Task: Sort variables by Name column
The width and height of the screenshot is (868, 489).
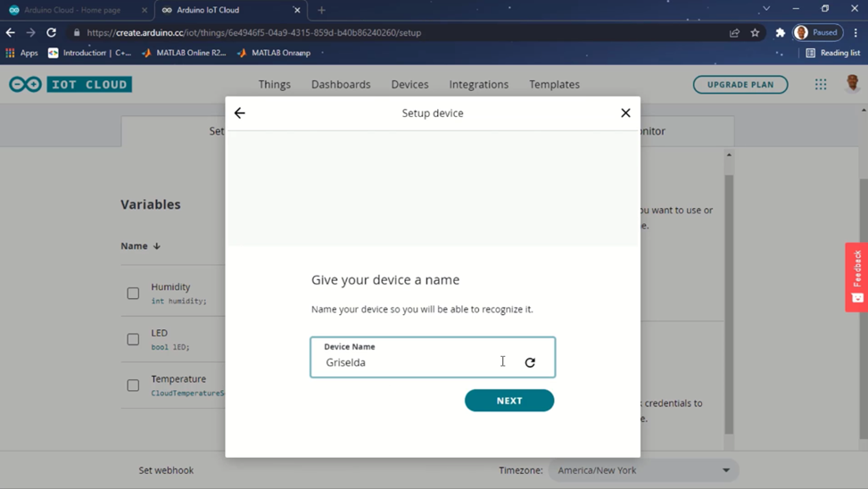Action: (141, 246)
